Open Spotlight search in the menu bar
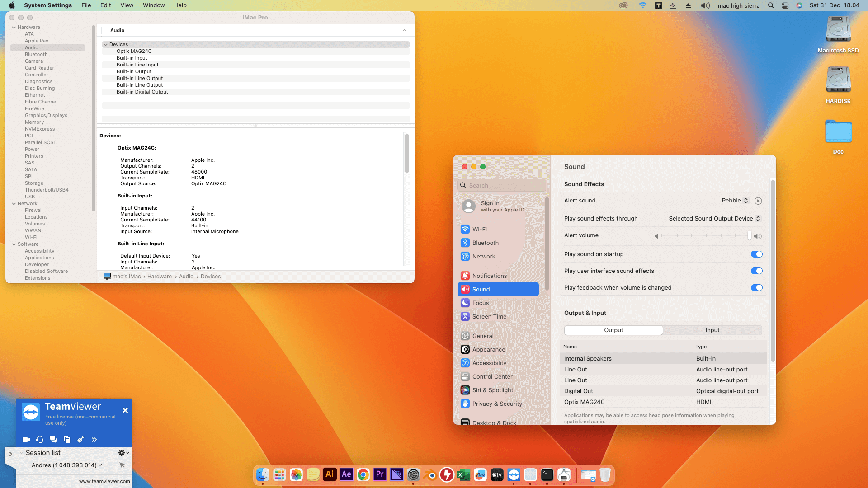This screenshot has width=868, height=488. point(771,5)
